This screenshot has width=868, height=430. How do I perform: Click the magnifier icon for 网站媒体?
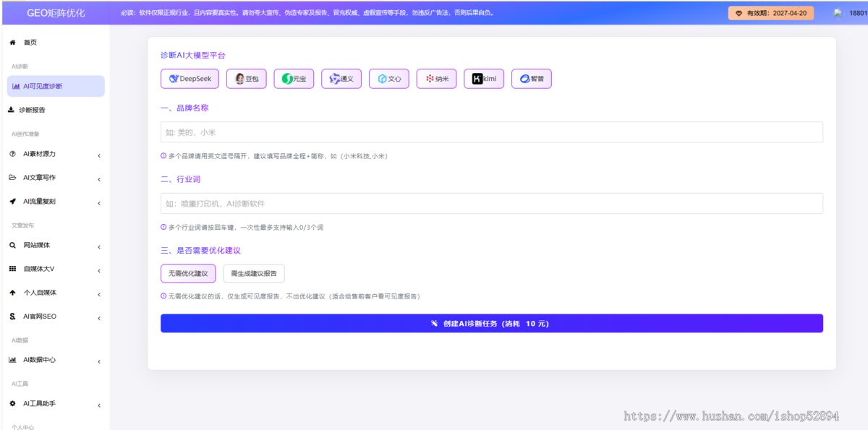point(12,246)
